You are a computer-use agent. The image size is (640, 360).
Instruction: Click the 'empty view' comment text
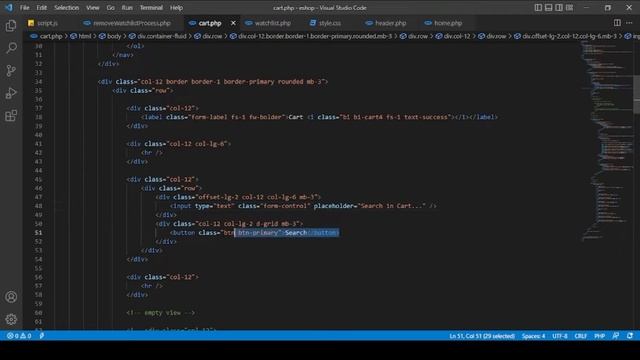coord(162,313)
